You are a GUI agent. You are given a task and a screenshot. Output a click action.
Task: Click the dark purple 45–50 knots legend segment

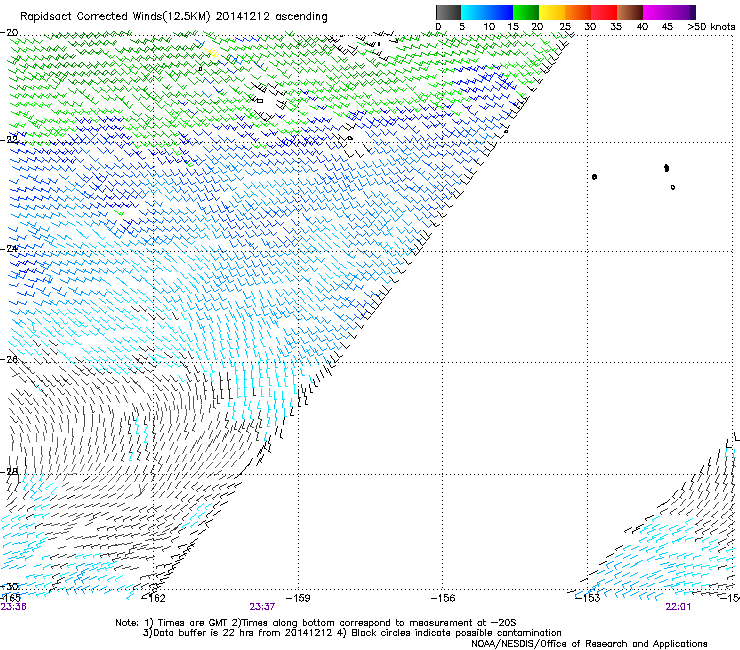click(682, 12)
